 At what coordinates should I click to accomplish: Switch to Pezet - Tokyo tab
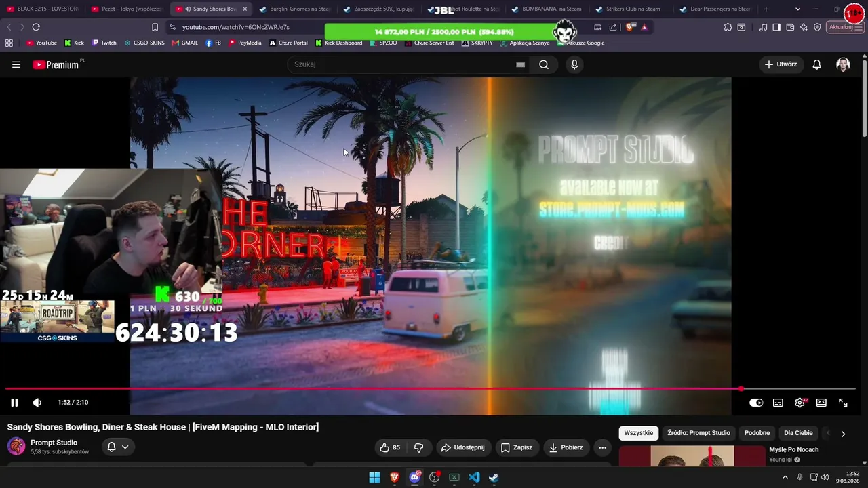coord(127,9)
